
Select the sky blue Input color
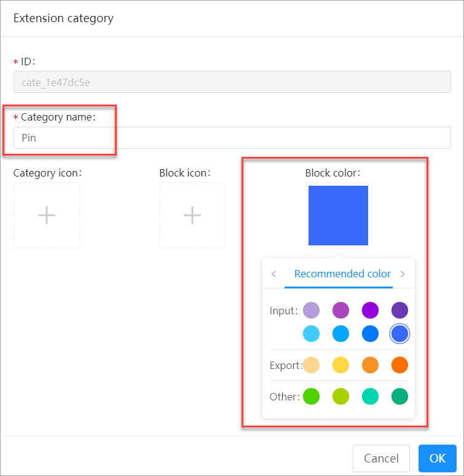[340, 334]
